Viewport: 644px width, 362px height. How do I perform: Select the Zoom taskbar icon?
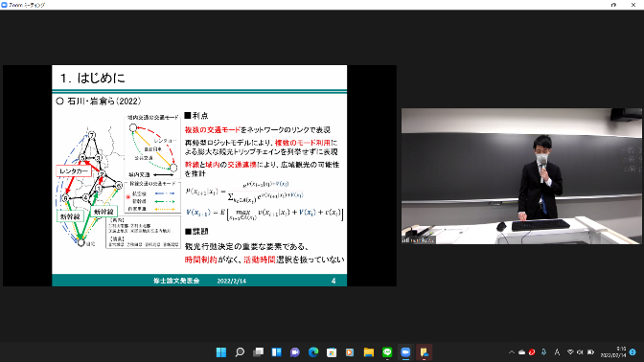pyautogui.click(x=405, y=352)
